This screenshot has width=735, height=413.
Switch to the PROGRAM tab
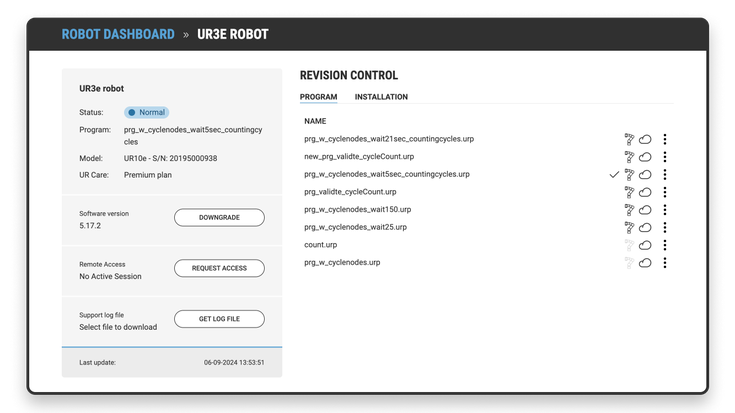(x=318, y=97)
